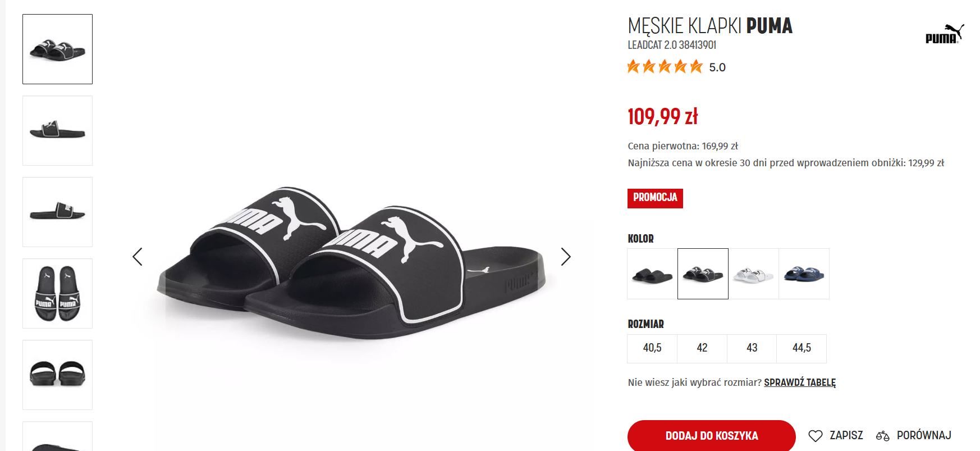Viewport: 980px width, 451px height.
Task: Select size 42
Action: coord(702,348)
